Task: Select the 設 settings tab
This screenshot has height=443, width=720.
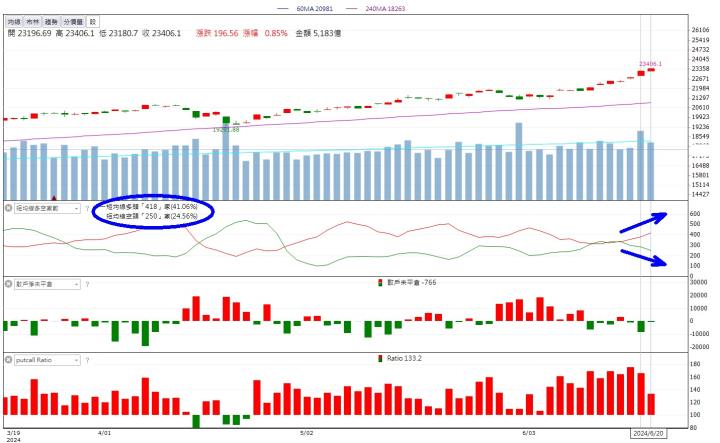Action: (x=92, y=22)
